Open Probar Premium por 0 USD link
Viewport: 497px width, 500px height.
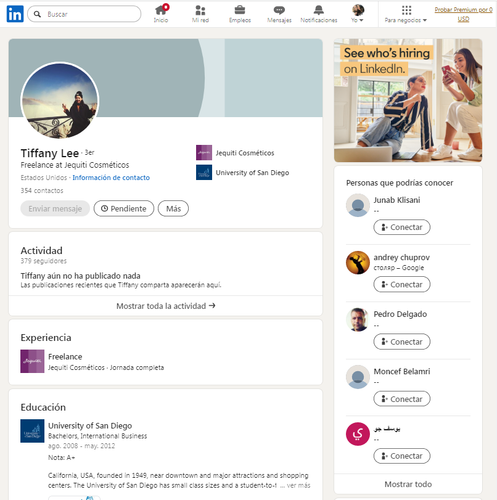[x=463, y=14]
